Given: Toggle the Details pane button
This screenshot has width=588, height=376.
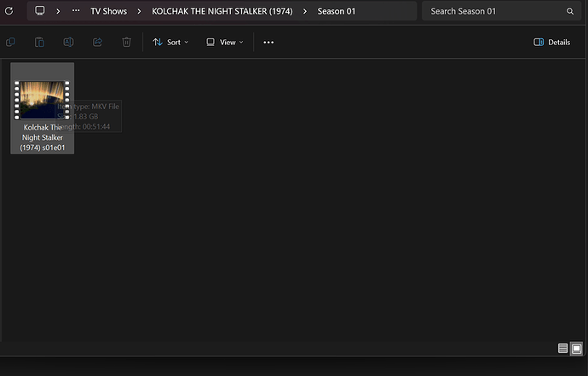Looking at the screenshot, I should click(552, 42).
